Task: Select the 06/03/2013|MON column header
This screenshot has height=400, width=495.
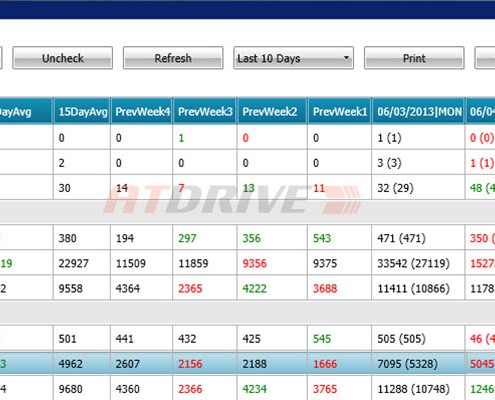Action: (x=418, y=111)
